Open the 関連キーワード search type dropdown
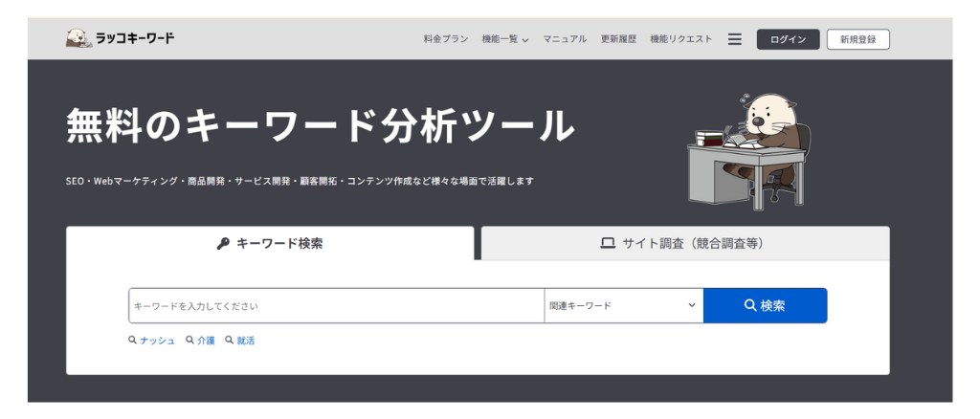980x419 pixels. [623, 306]
